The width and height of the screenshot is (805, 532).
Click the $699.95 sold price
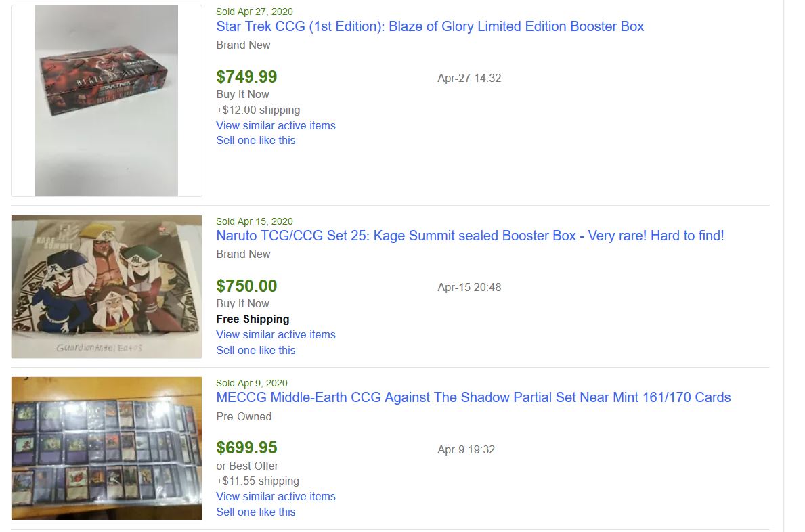tap(246, 448)
